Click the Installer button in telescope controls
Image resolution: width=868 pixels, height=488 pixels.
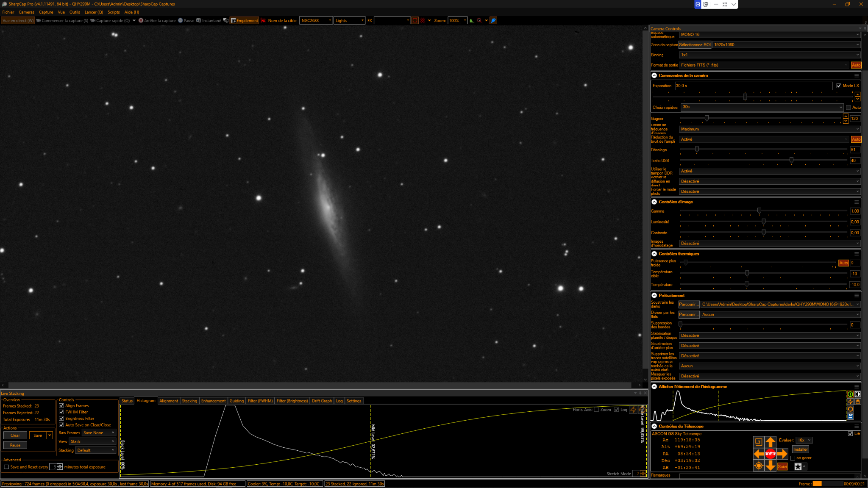[x=801, y=449]
